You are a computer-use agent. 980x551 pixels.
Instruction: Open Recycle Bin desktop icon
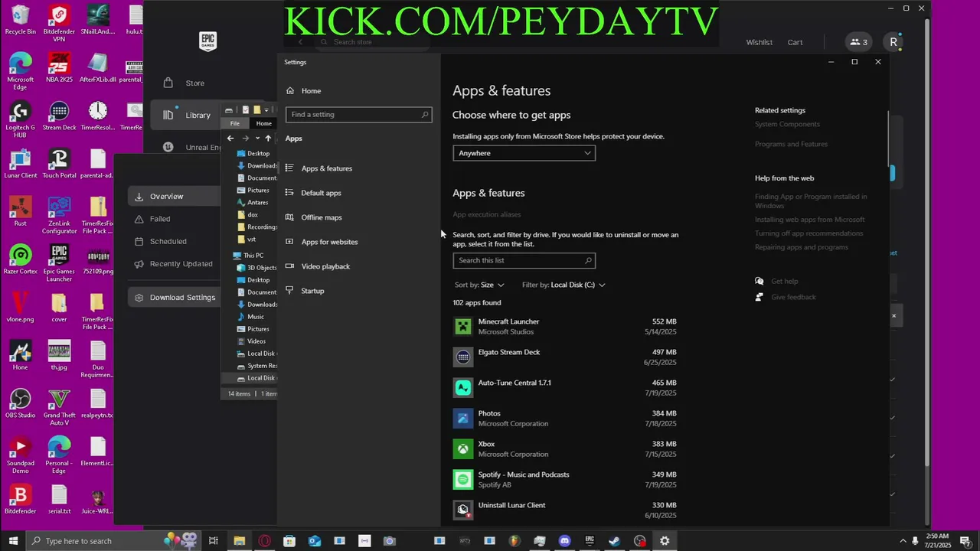(20, 21)
